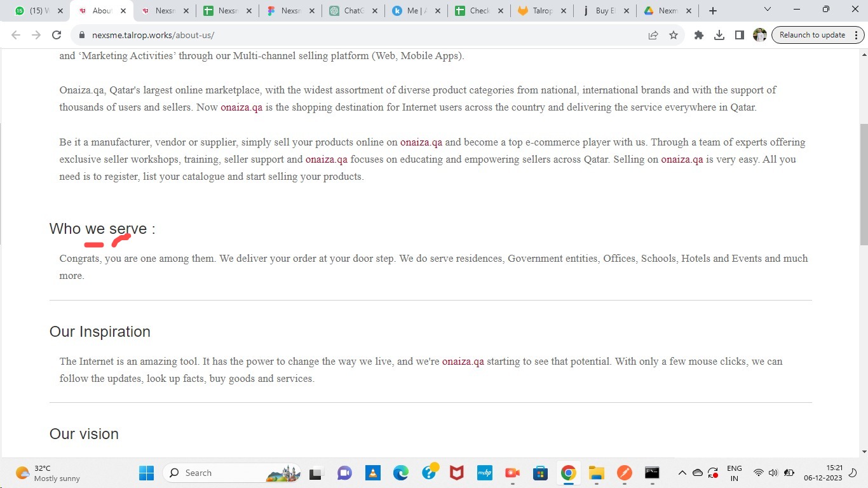Open Microsoft Edge from taskbar

[x=400, y=473]
